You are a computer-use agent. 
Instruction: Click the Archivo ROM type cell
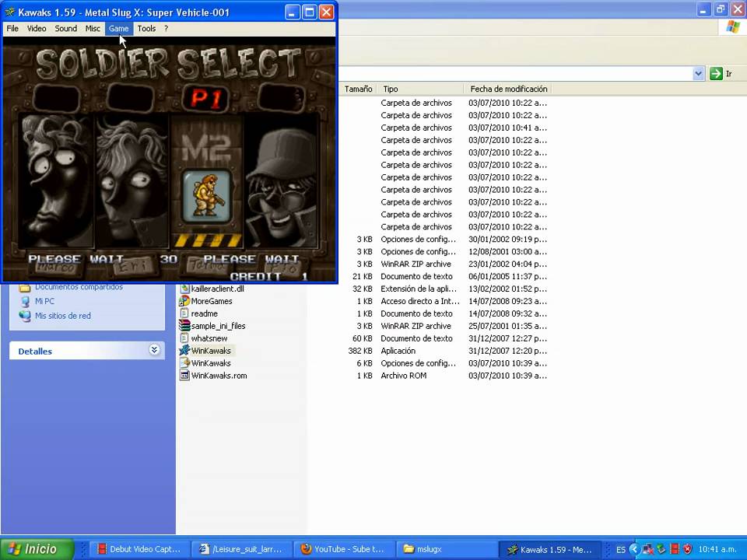pyautogui.click(x=404, y=376)
